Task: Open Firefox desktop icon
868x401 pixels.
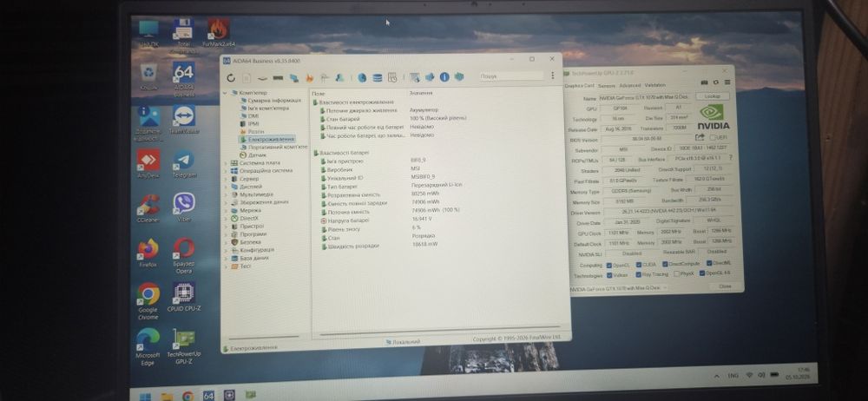Action: (148, 253)
